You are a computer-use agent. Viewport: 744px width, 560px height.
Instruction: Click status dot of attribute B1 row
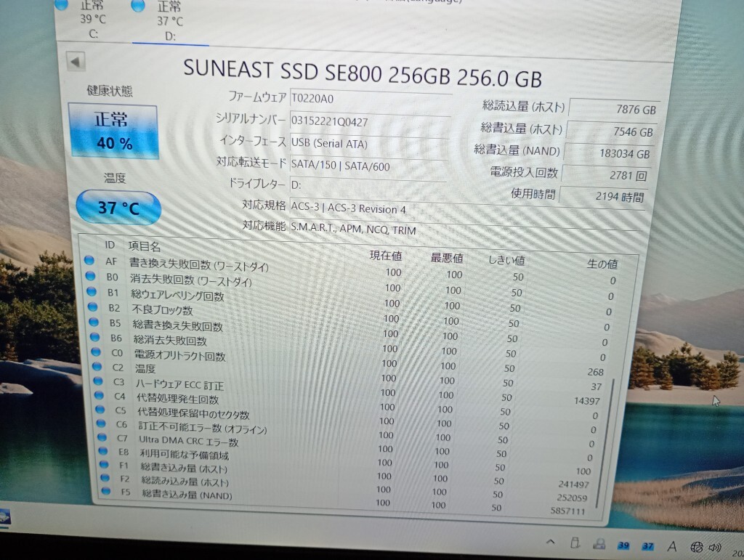[92, 291]
